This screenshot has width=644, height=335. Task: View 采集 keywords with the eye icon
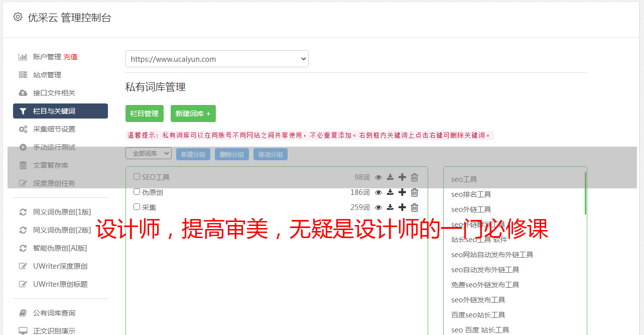pyautogui.click(x=378, y=207)
